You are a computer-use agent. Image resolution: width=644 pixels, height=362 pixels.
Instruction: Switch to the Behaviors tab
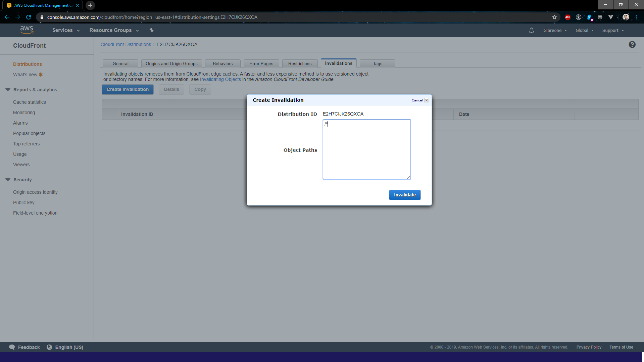point(222,63)
